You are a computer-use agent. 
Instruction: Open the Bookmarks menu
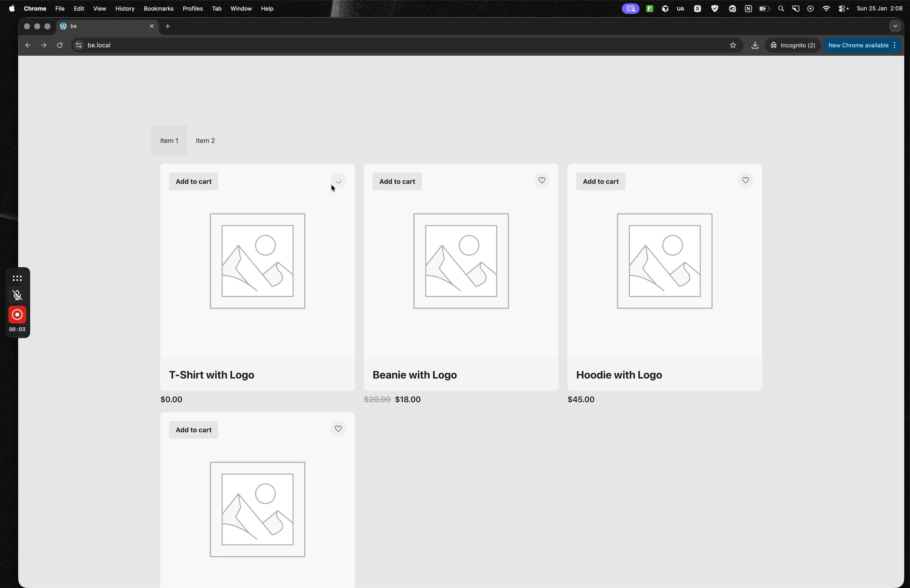[x=158, y=8]
